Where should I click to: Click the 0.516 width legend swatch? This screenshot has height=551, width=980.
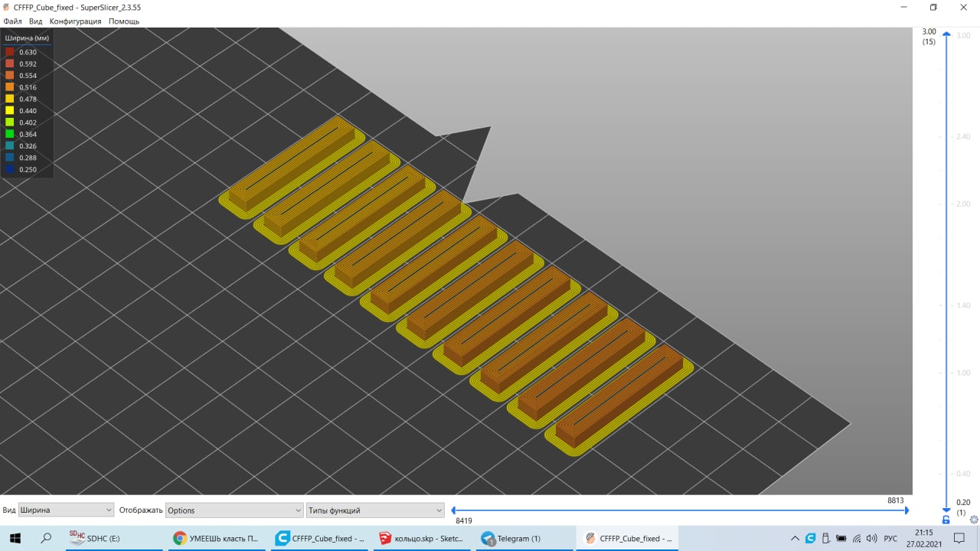tap(10, 87)
